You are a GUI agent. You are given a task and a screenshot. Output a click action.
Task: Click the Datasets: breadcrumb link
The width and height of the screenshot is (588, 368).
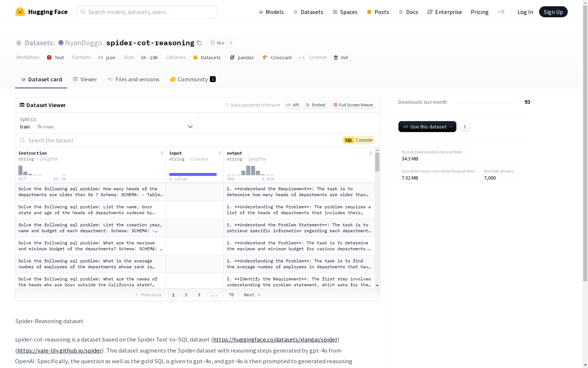click(40, 43)
